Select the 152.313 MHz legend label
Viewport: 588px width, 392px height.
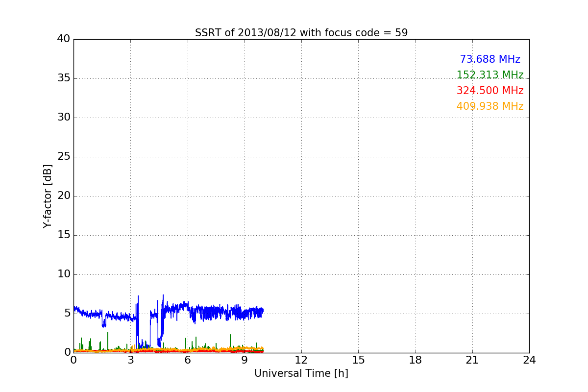click(490, 75)
